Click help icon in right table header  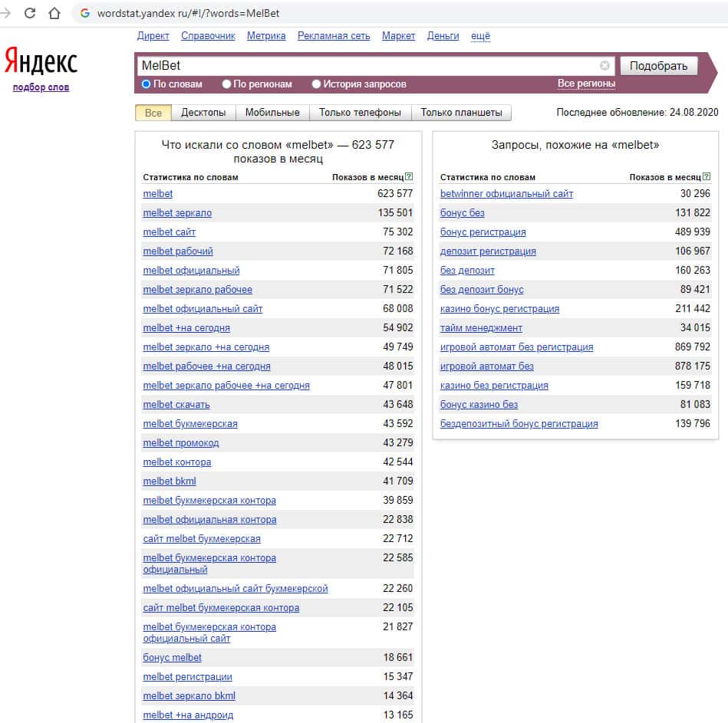tap(707, 177)
